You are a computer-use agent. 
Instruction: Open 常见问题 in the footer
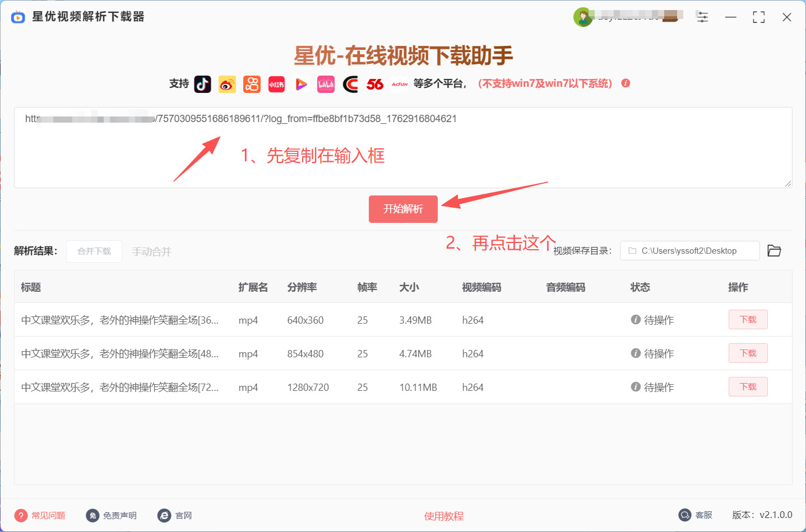coord(40,515)
